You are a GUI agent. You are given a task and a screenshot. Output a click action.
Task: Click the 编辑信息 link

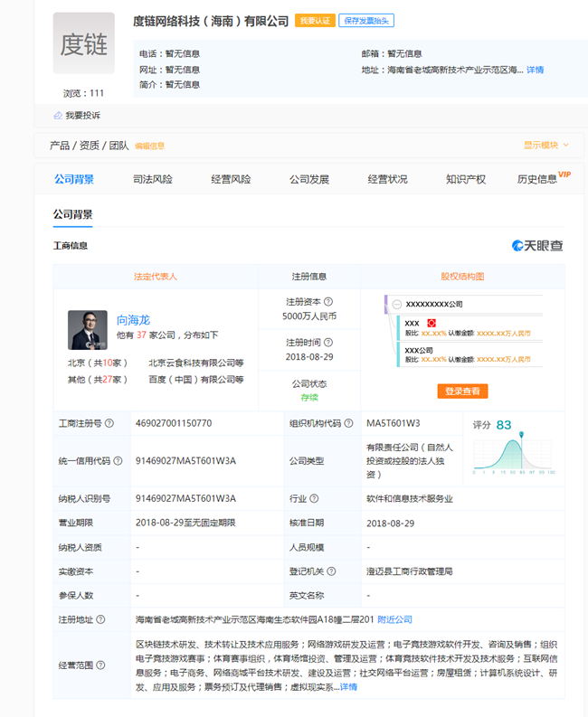[x=149, y=146]
